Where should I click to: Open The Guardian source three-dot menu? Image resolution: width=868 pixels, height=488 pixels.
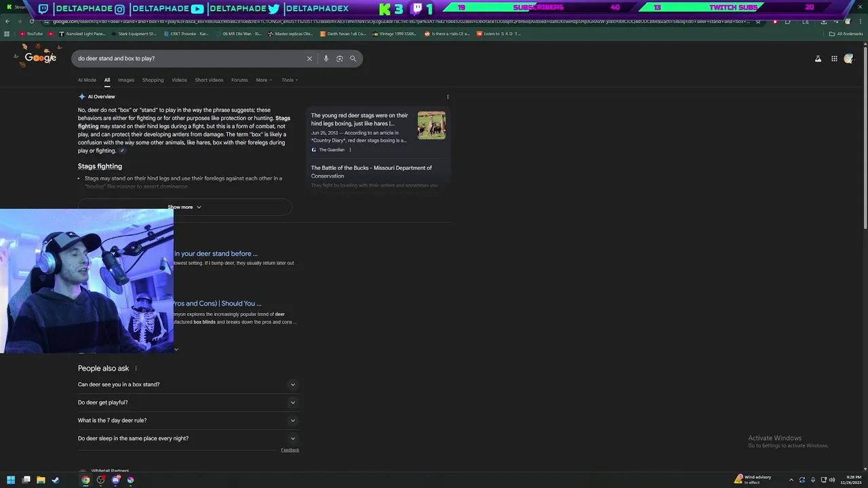(x=351, y=150)
